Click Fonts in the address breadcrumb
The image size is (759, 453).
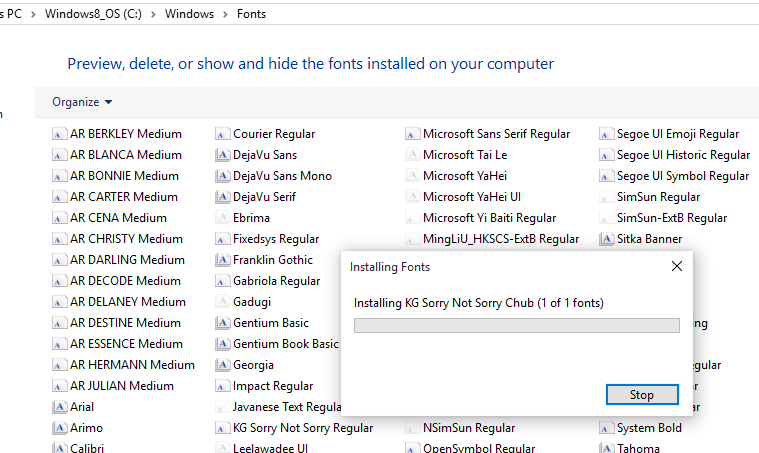(251, 14)
